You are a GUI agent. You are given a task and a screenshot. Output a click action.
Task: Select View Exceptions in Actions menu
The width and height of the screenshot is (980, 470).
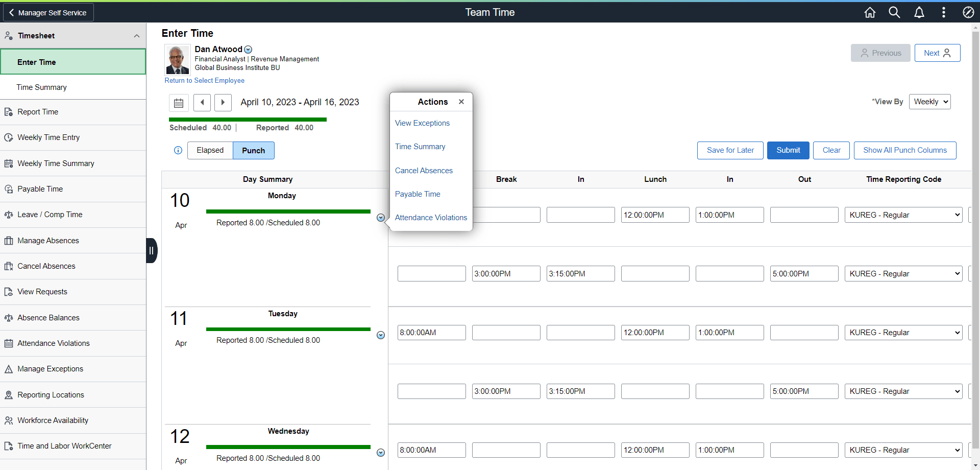(422, 123)
